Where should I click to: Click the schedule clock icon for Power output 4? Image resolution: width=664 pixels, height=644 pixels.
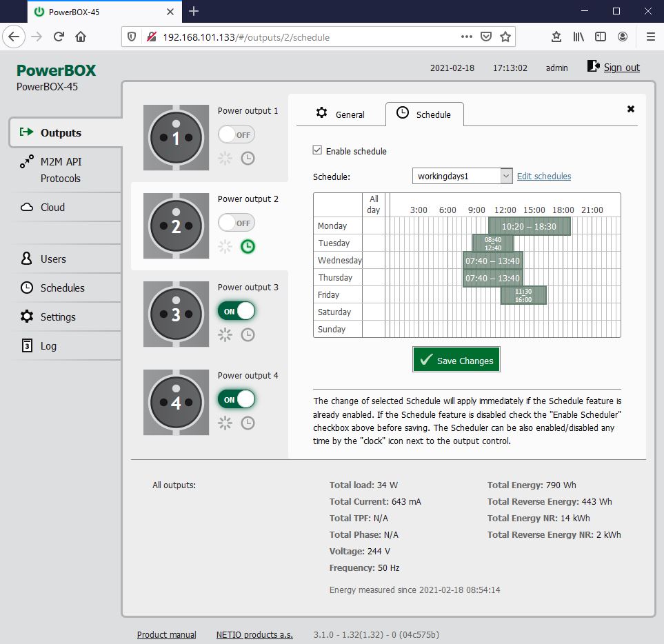pyautogui.click(x=248, y=423)
